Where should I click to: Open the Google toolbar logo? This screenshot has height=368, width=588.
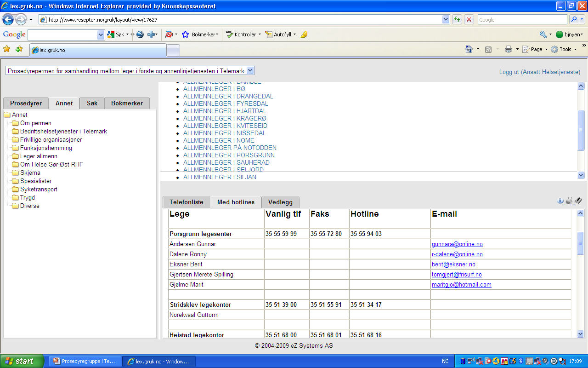tap(14, 34)
